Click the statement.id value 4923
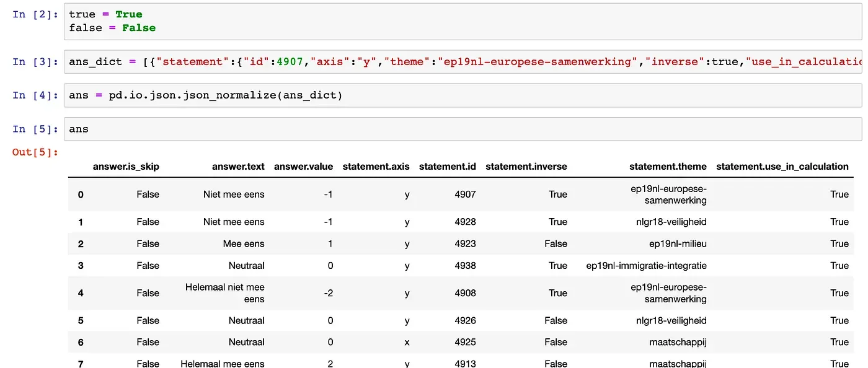 click(465, 243)
